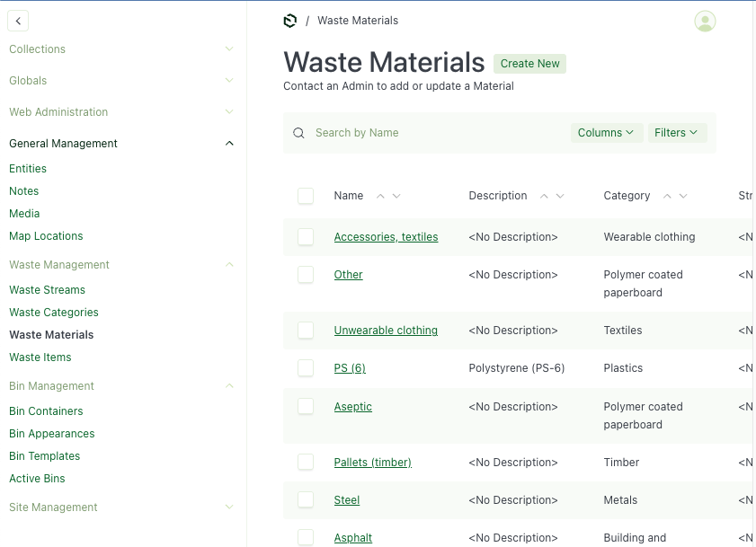Sort Name column ascending arrow

pos(380,196)
